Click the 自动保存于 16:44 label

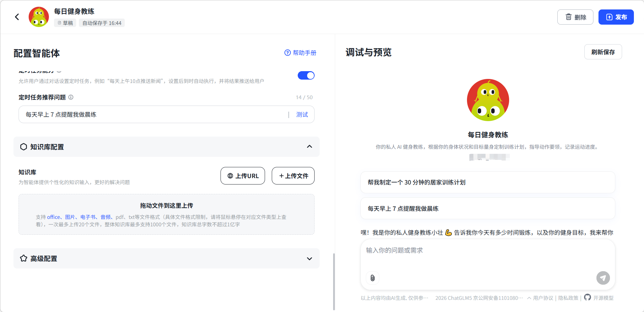[102, 23]
